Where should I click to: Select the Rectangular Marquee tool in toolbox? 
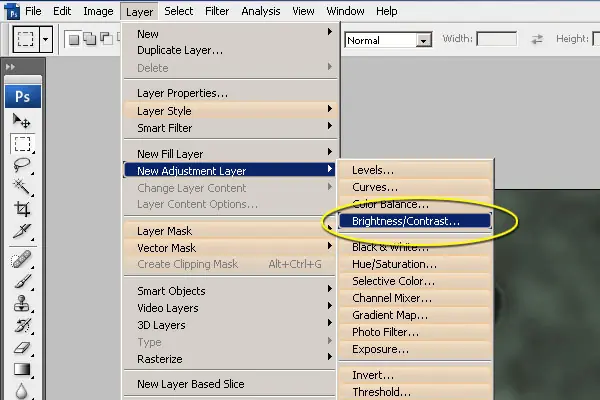tap(23, 144)
